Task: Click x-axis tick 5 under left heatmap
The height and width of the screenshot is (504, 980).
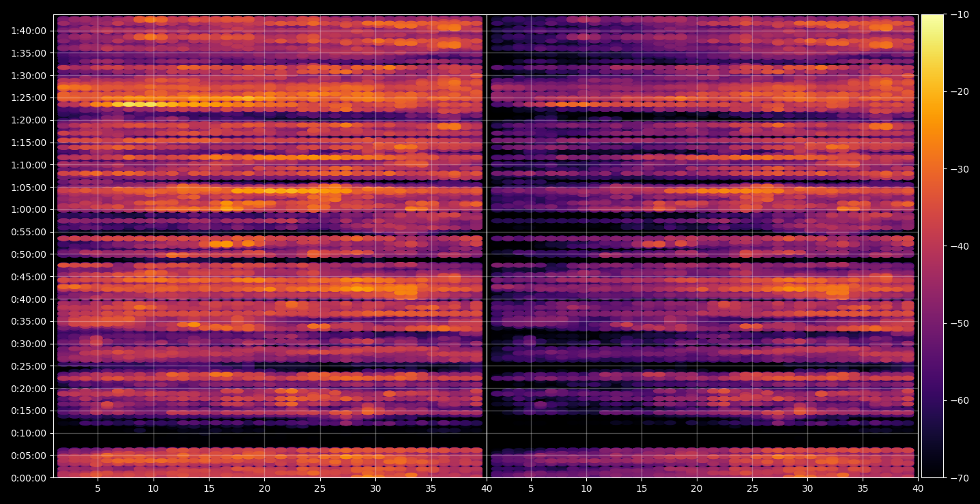Action: point(98,489)
